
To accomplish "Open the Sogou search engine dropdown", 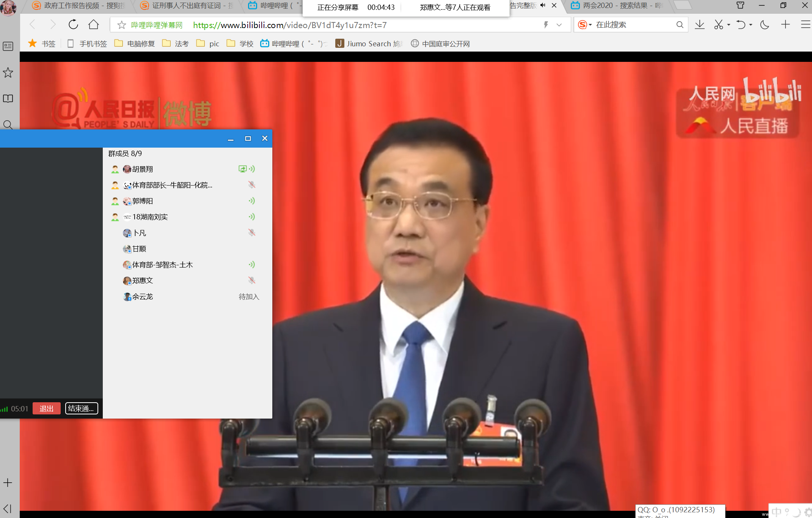I will [x=590, y=25].
